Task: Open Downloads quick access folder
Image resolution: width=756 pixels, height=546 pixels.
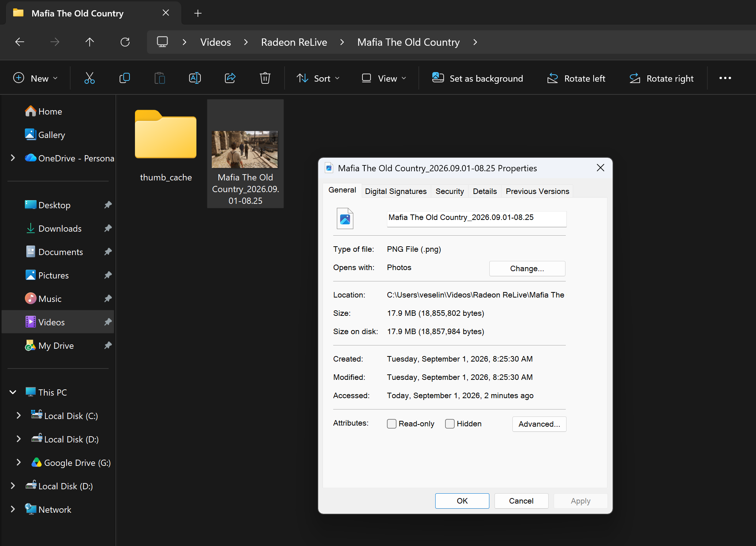Action: tap(53, 228)
